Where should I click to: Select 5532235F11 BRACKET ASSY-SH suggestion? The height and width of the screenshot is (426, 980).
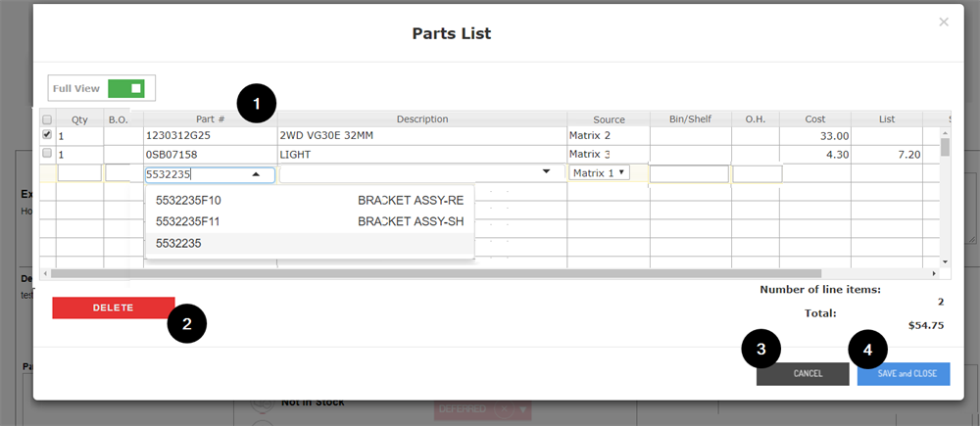point(310,221)
